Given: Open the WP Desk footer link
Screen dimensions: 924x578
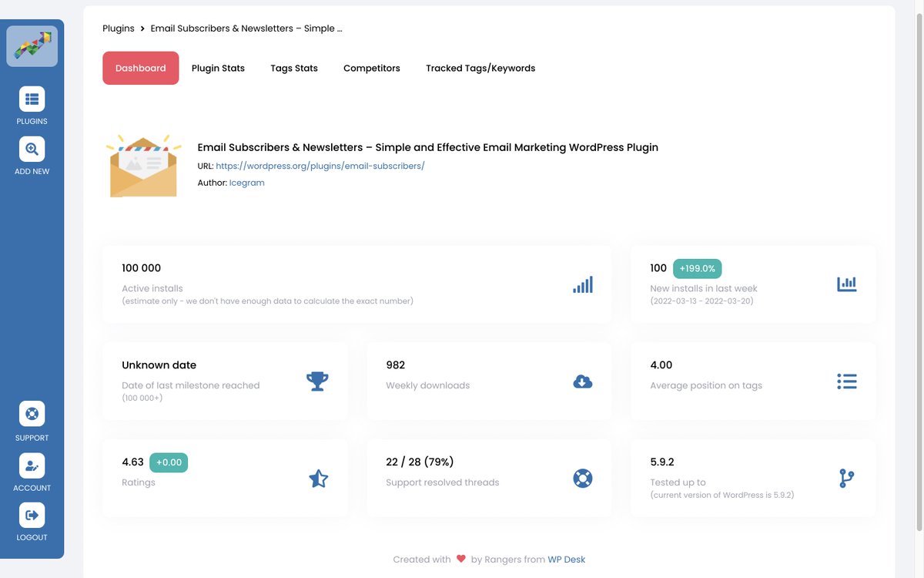Looking at the screenshot, I should (x=567, y=560).
